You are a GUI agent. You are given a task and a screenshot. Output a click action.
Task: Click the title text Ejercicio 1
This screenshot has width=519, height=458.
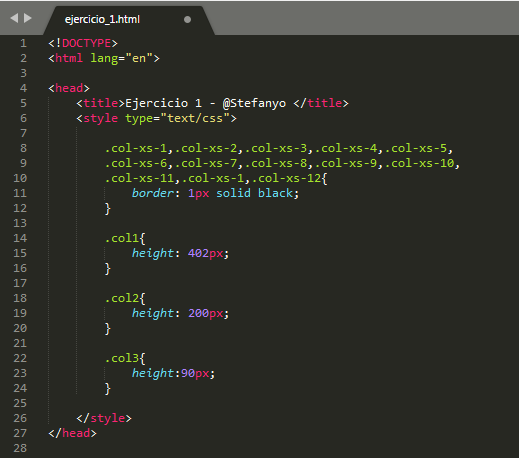coord(163,104)
